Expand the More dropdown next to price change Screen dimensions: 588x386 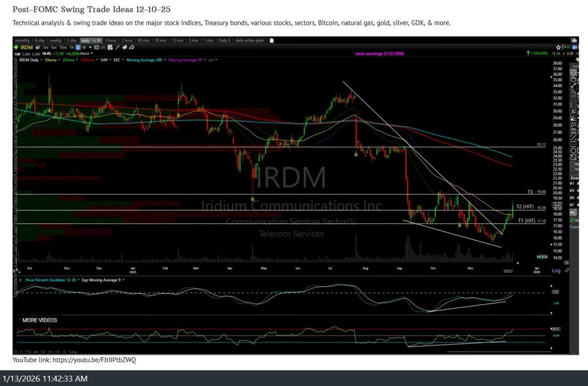click(x=86, y=53)
